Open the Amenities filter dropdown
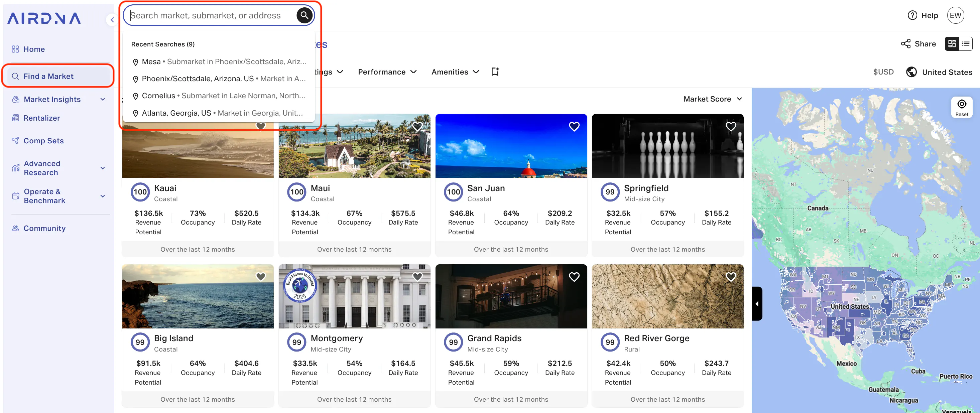This screenshot has height=413, width=980. pyautogui.click(x=455, y=72)
